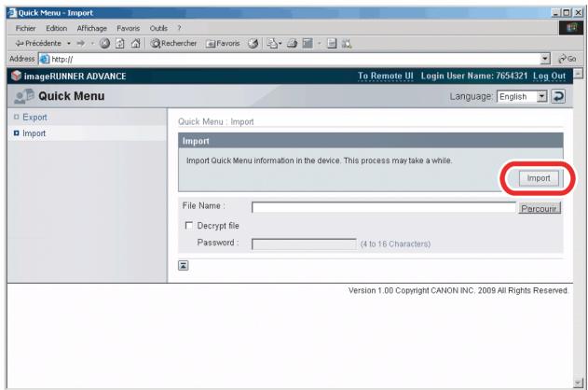Open the Language dropdown showing English
This screenshot has height=390, width=588.
[522, 96]
